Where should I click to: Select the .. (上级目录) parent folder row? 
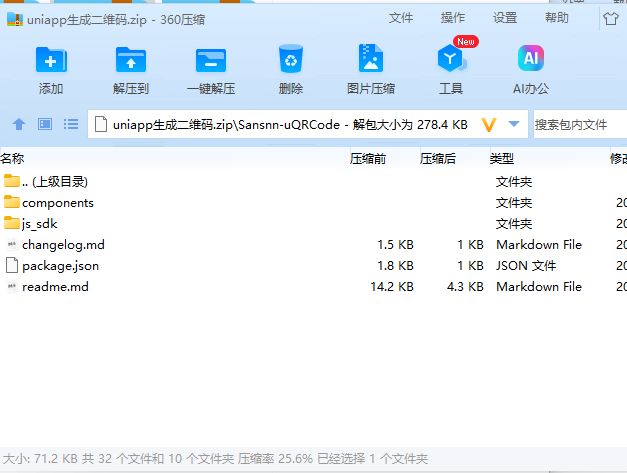[x=314, y=182]
